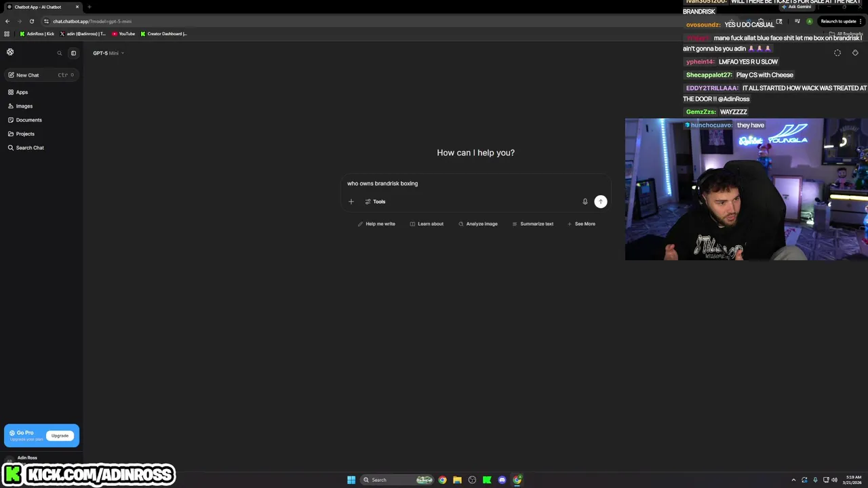Collapse the sidebar with the panel toggle icon
This screenshot has width=868, height=488.
(x=73, y=53)
